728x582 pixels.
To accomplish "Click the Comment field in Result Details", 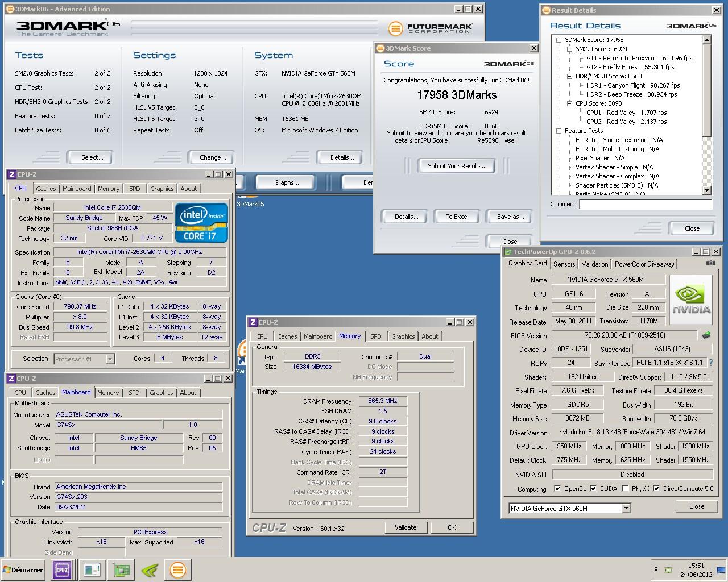I will pos(646,204).
